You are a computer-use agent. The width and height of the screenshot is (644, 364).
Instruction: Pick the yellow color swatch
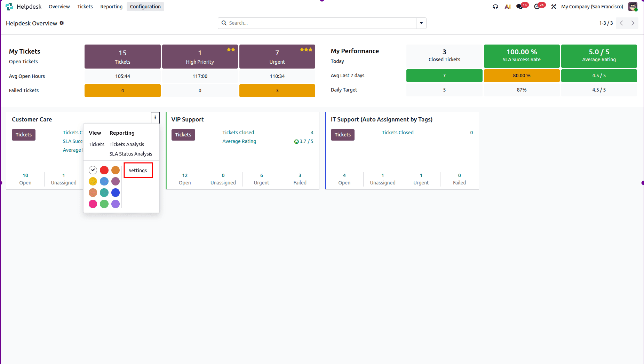click(x=93, y=181)
